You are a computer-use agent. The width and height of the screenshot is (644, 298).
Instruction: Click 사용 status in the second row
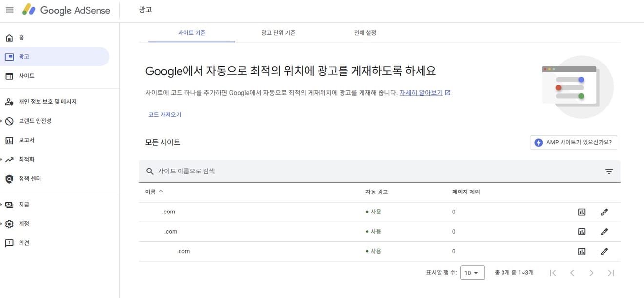(373, 232)
